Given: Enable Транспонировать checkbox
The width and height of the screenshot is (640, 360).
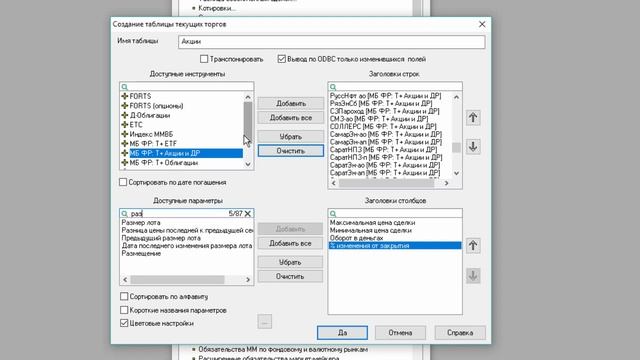Looking at the screenshot, I should coord(204,59).
